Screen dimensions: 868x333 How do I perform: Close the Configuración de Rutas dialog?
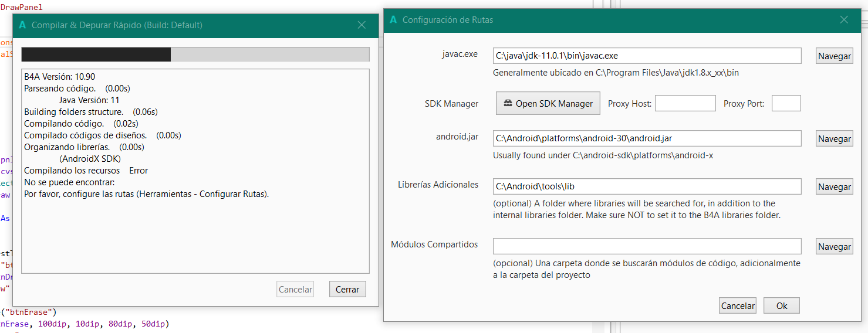coord(844,20)
